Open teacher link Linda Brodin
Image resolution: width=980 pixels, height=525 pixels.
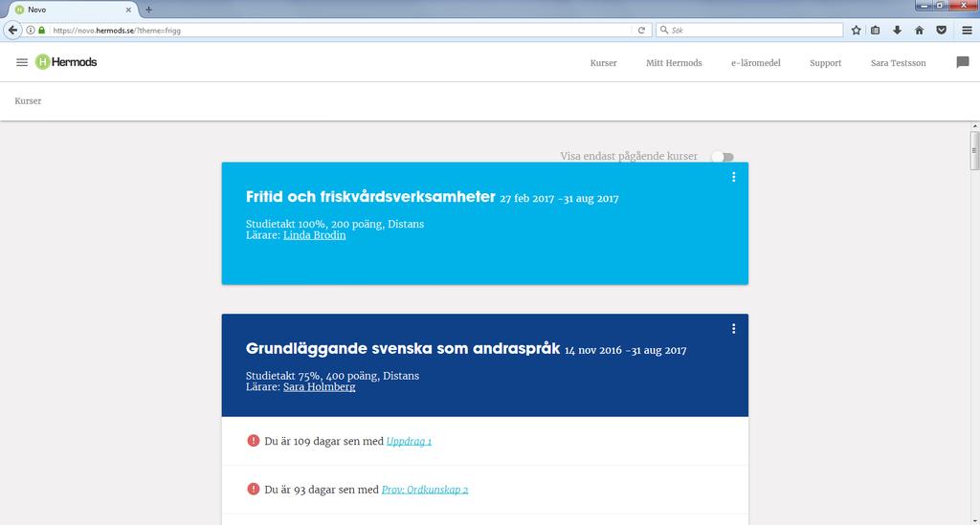[x=314, y=235]
